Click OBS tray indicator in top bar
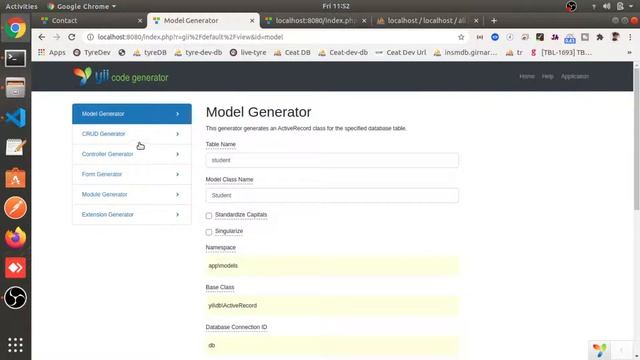The height and width of the screenshot is (360, 640). click(571, 6)
